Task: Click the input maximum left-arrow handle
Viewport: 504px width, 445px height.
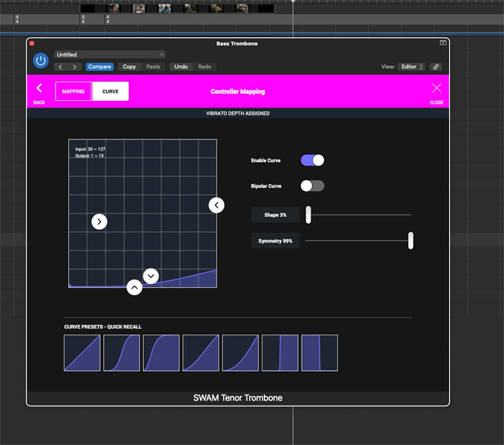Action: pos(216,205)
